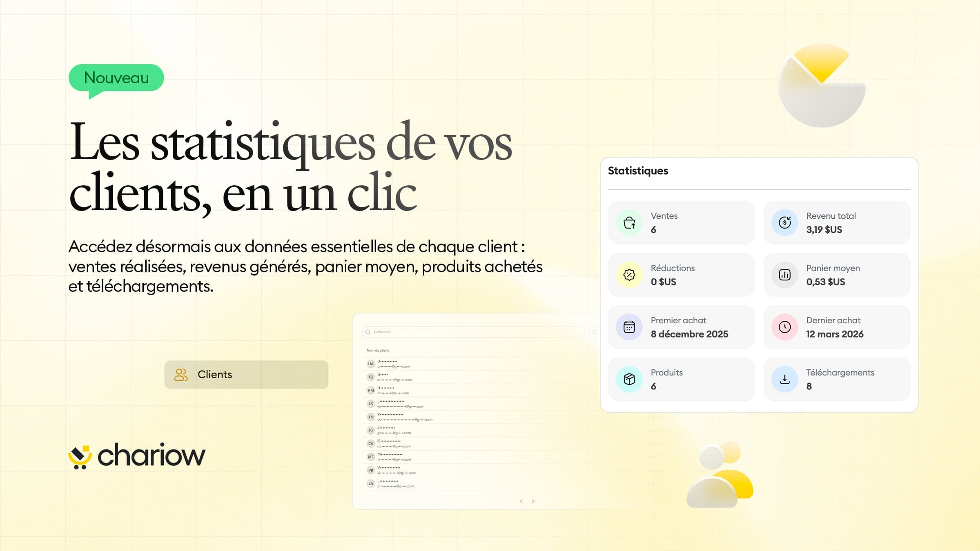Click the Téléchargements download icon

click(784, 379)
